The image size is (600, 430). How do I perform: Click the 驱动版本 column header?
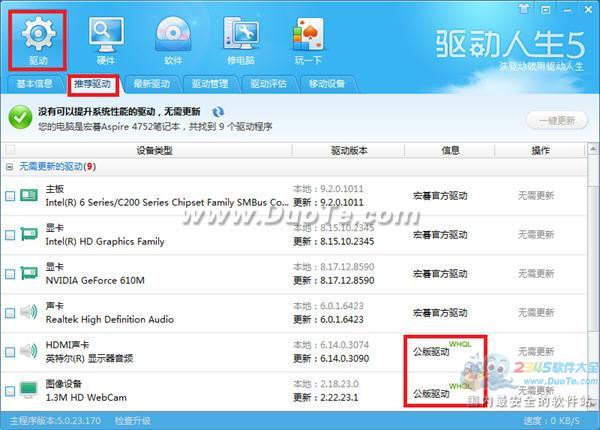(x=349, y=150)
